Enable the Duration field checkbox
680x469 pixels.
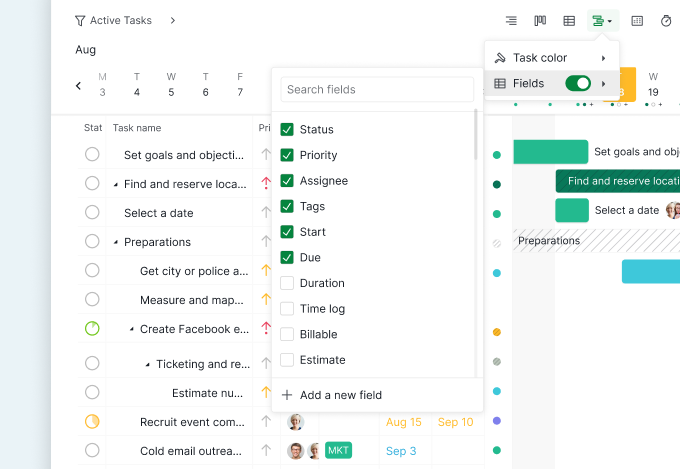[x=287, y=283]
